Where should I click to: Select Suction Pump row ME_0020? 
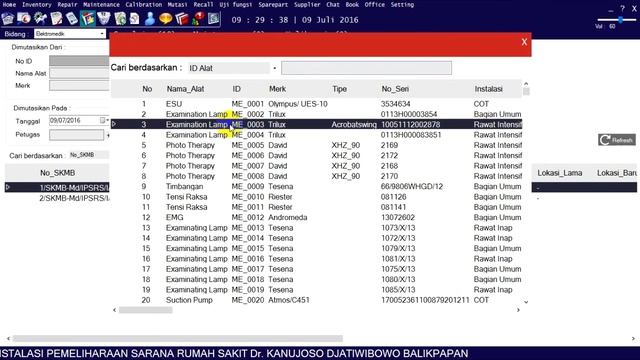pos(316,300)
